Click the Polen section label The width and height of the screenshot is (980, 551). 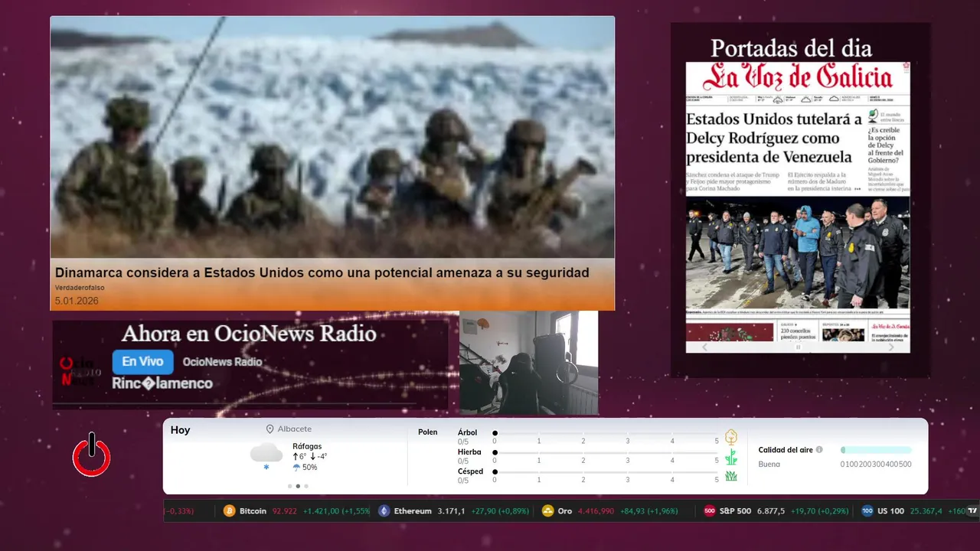click(428, 432)
